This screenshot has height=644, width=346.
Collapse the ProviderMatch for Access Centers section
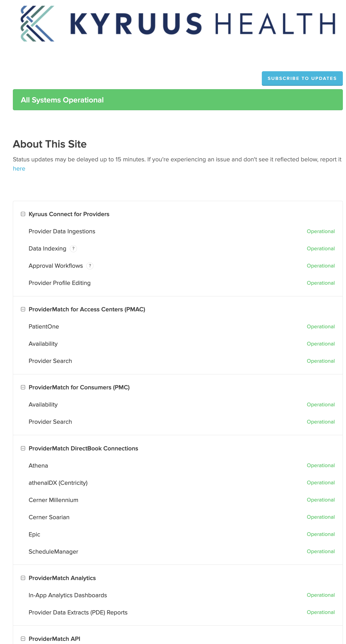(x=23, y=309)
